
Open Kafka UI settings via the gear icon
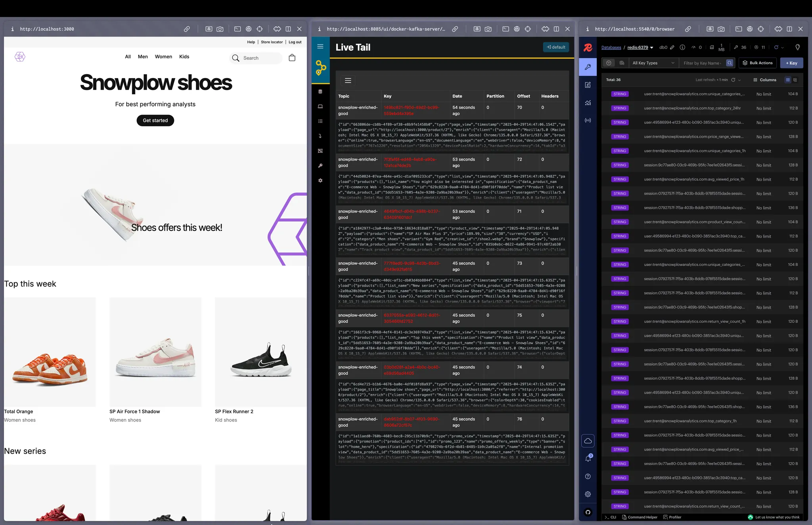click(x=320, y=180)
